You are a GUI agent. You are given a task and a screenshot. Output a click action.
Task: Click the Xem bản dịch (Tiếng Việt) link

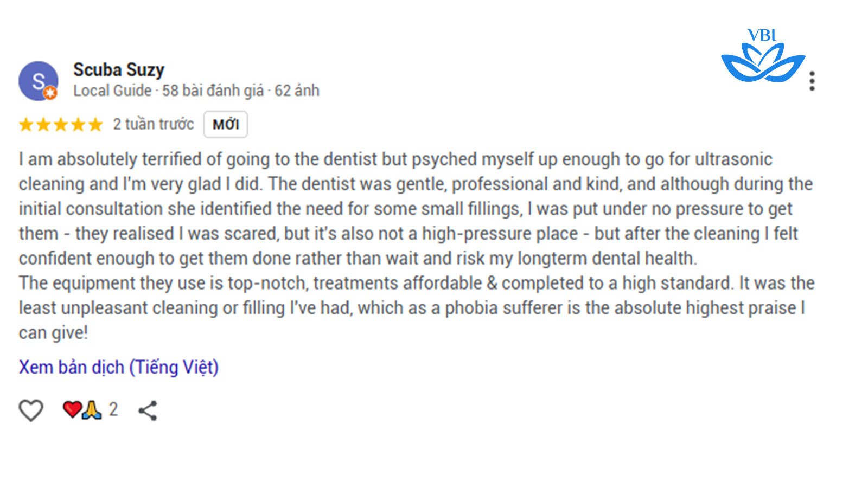point(119,367)
